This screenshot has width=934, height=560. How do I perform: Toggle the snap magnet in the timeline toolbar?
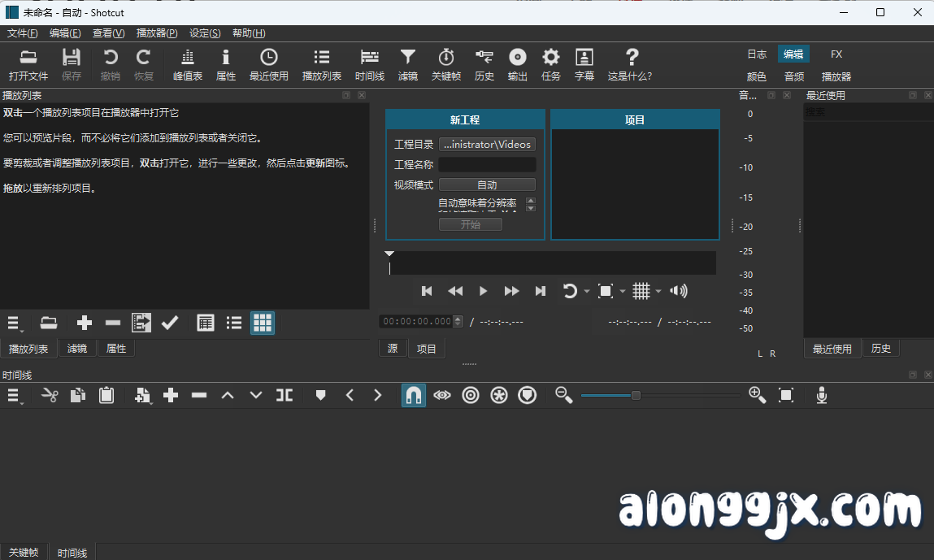pyautogui.click(x=413, y=395)
